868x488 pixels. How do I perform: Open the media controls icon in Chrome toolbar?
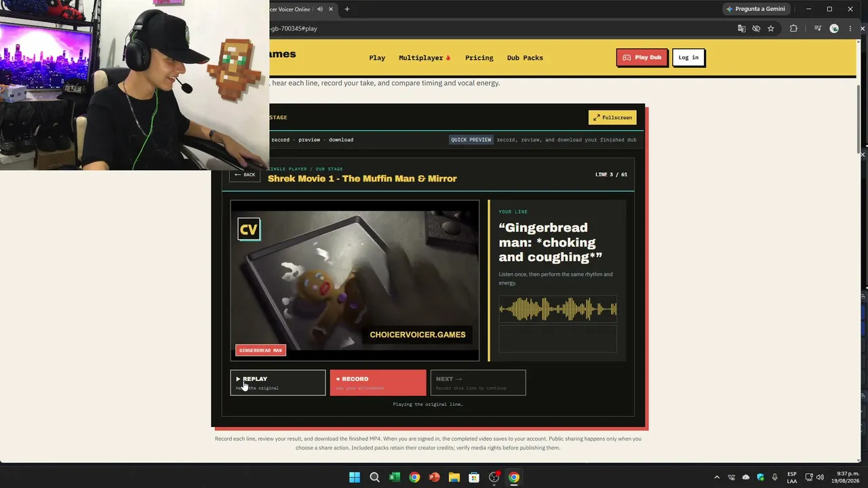point(818,28)
